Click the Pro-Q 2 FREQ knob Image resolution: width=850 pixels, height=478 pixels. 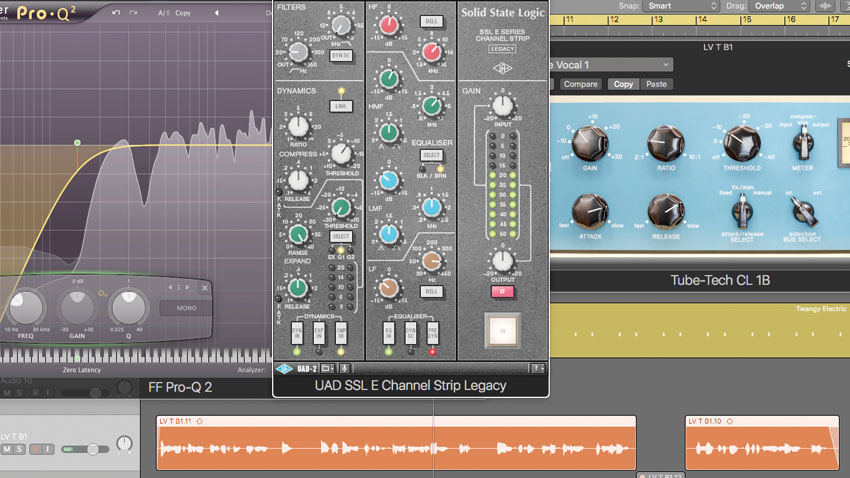(25, 308)
